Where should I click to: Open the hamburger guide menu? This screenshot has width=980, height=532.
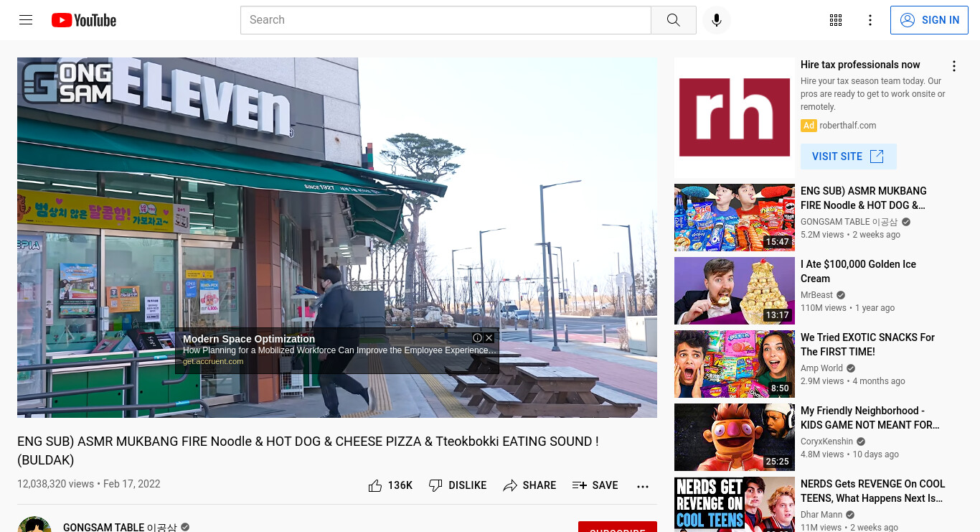coord(26,20)
